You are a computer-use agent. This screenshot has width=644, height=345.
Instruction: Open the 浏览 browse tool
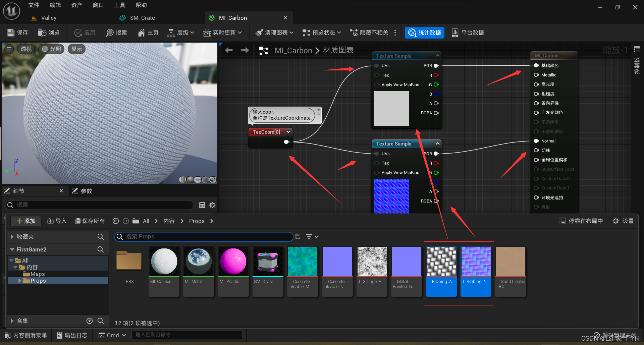coord(49,33)
